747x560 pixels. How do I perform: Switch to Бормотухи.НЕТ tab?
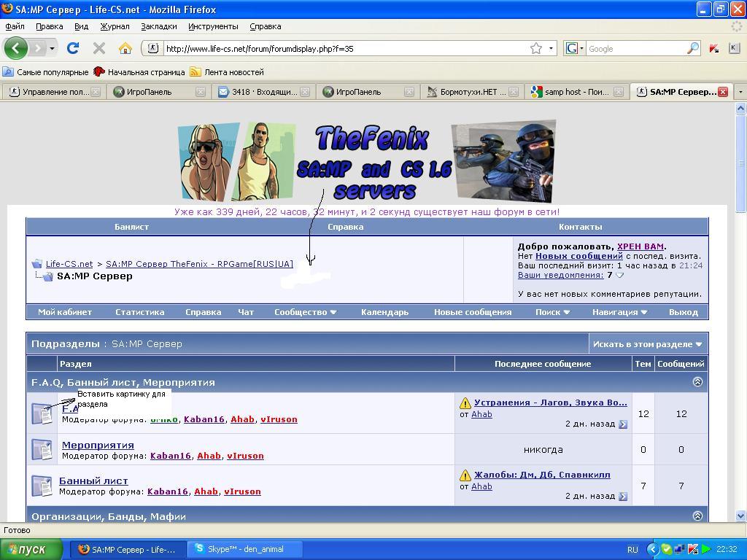(x=472, y=92)
